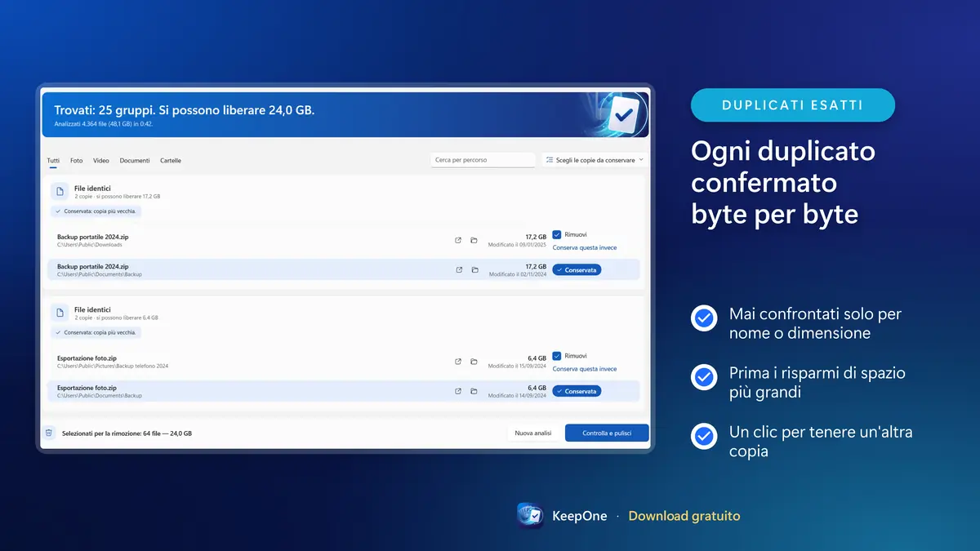
Task: Click Conservata badge on the 6,4 GB row
Action: [577, 391]
